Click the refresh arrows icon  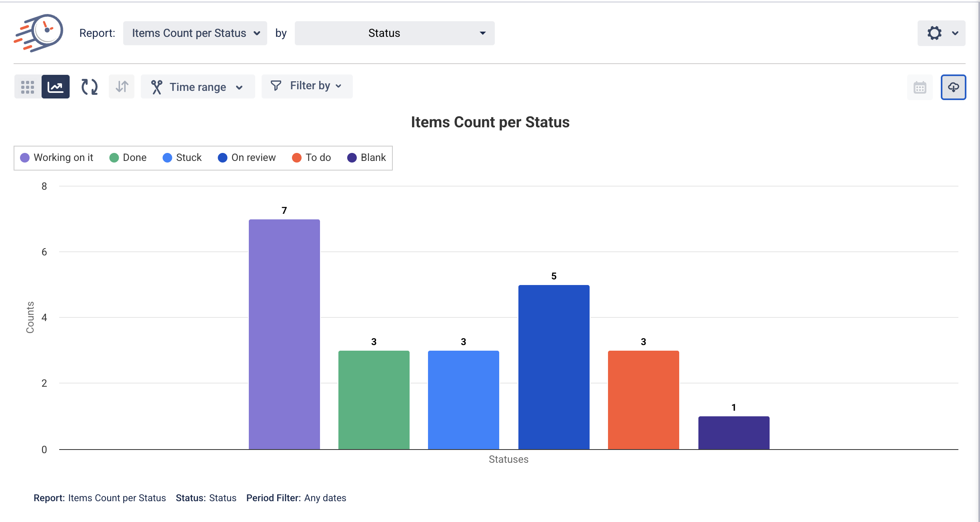tap(89, 87)
